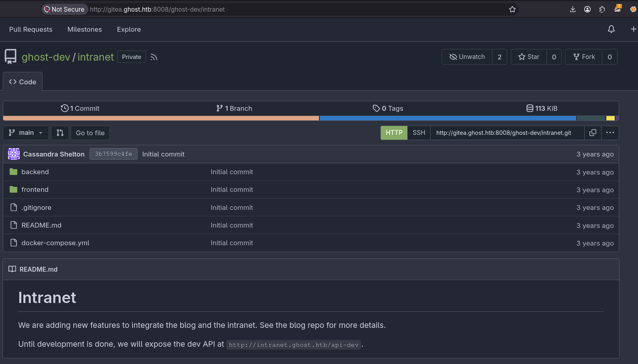Open the repository RSS feed icon
Viewport: 638px width, 364px height.
click(154, 57)
